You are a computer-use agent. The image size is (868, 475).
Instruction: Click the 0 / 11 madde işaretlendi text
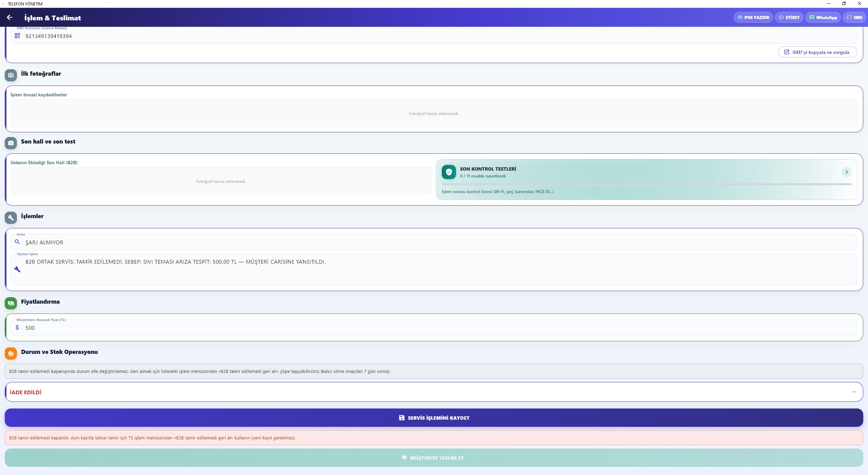(x=483, y=176)
